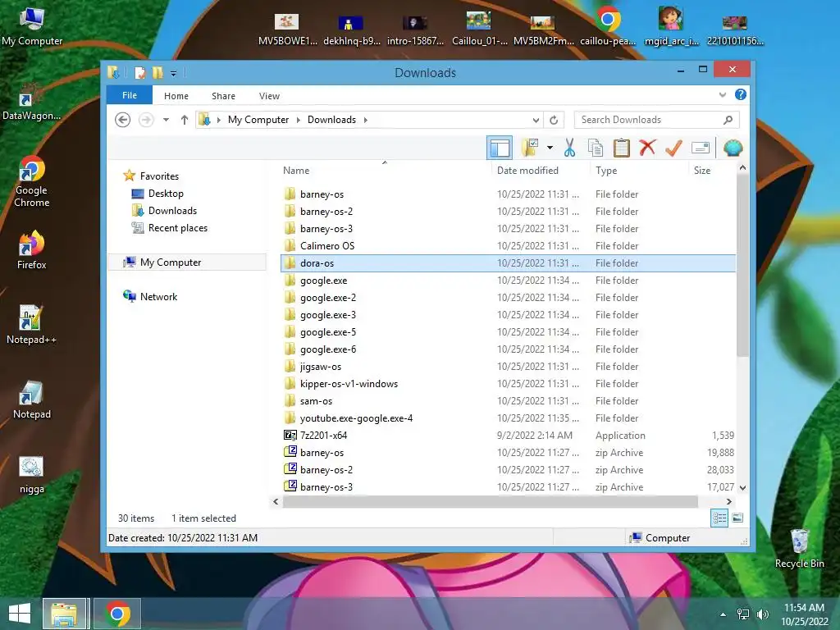Select the jigsaw-os folder
The image size is (840, 630).
pos(508,367)
